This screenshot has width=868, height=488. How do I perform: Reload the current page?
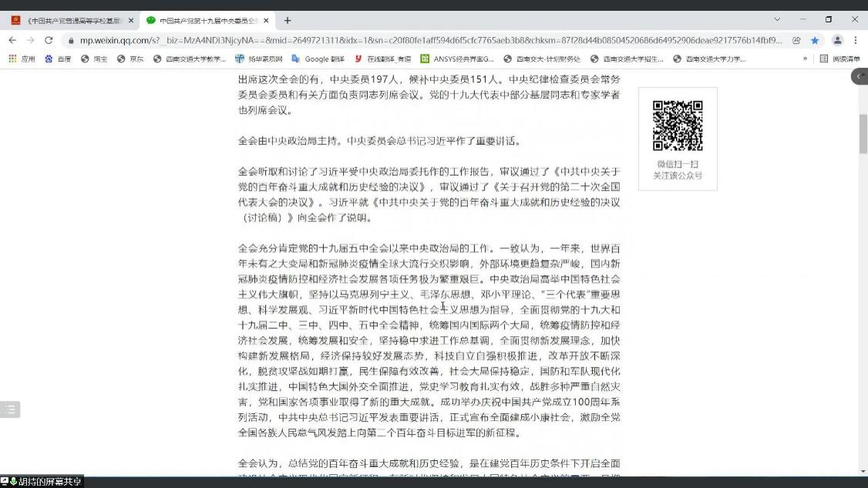49,40
